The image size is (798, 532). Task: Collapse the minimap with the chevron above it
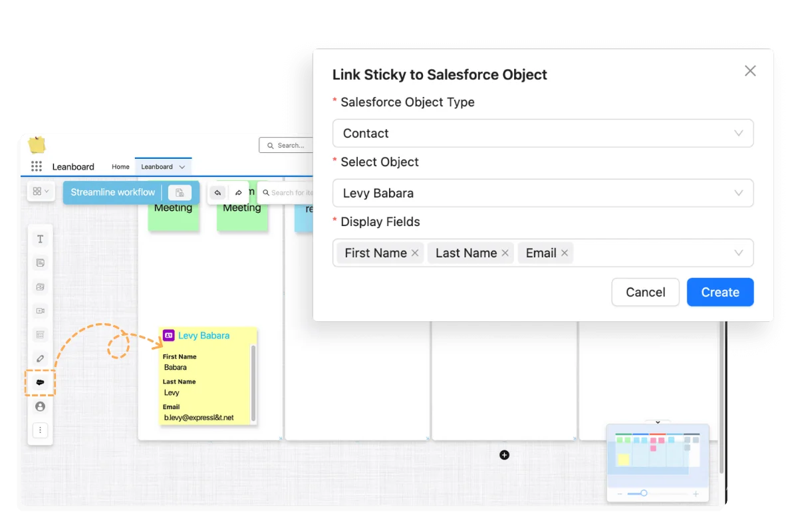click(658, 422)
